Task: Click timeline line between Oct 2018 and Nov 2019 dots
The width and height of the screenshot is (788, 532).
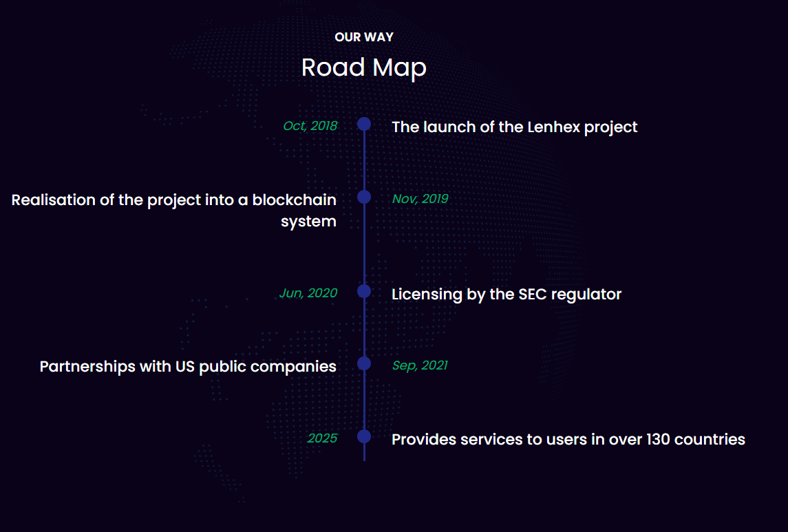Action: pos(364,160)
